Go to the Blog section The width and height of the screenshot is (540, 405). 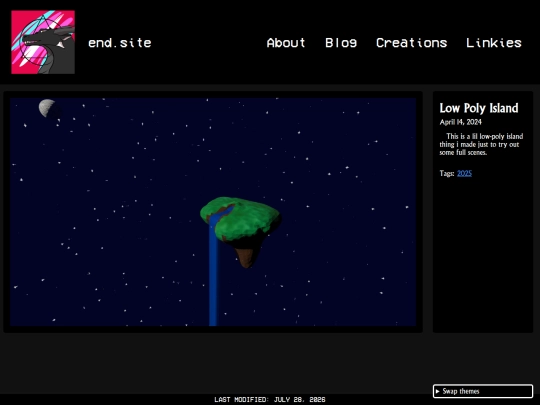click(341, 43)
